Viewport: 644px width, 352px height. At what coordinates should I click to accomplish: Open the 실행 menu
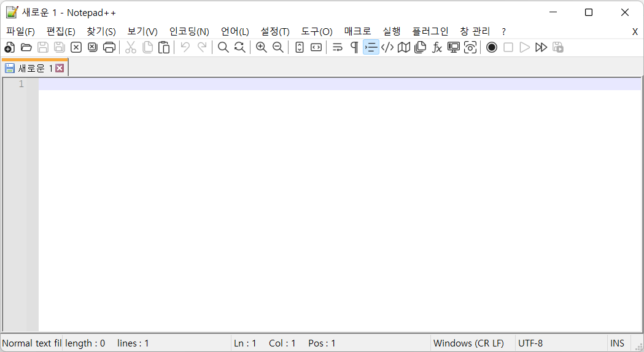[x=392, y=32]
